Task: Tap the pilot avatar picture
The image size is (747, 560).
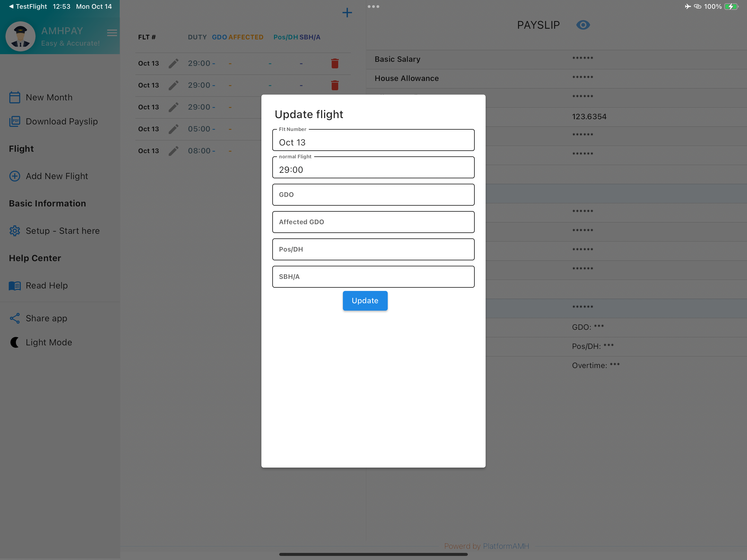Action: [21, 36]
